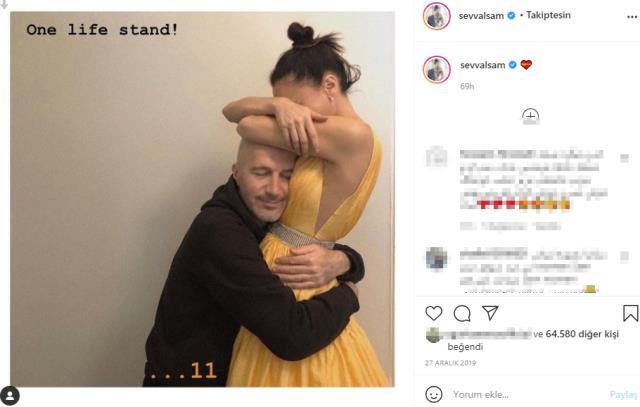Save post with the bookmark icon
The width and height of the screenshot is (640, 407).
coord(630,314)
